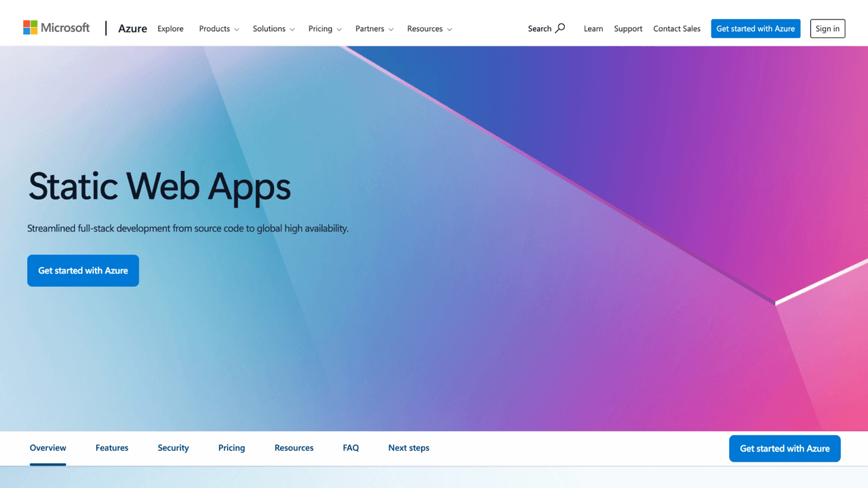Open the Contact Sales link
Screen dimensions: 868x488
click(676, 29)
